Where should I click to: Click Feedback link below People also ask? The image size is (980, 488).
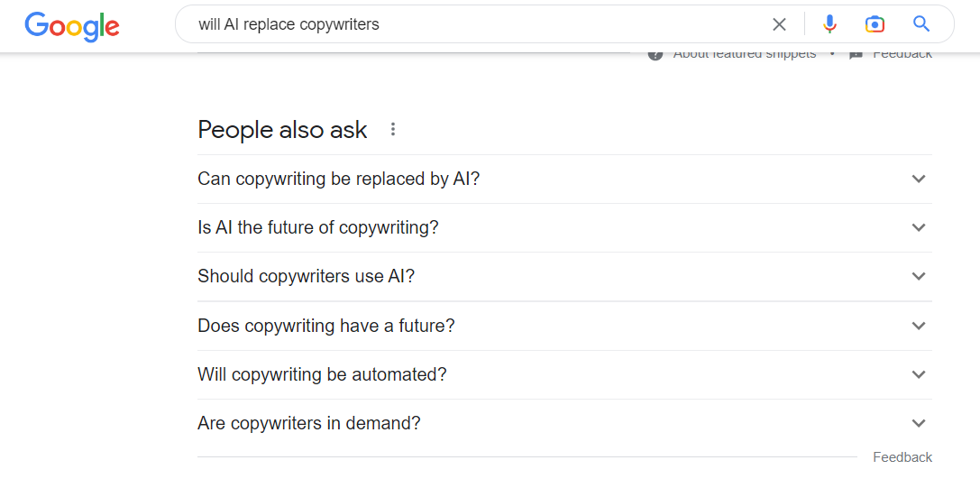(902, 457)
